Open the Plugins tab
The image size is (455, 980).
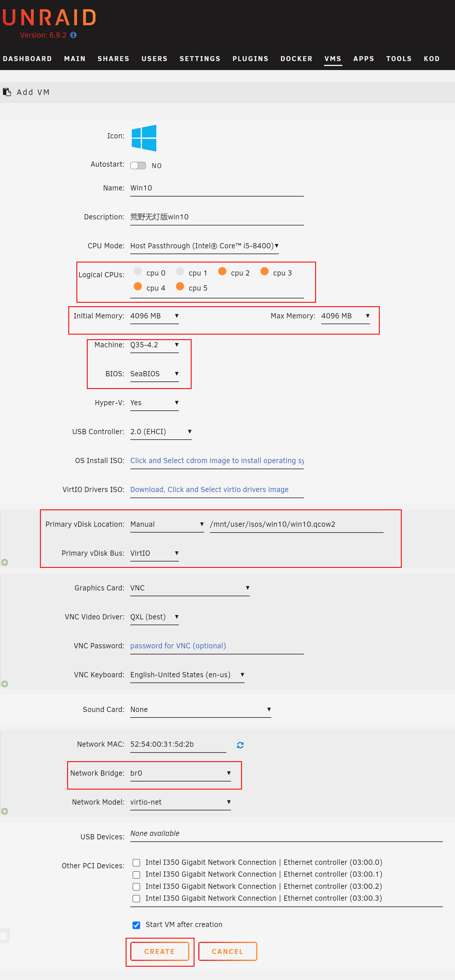coord(251,58)
